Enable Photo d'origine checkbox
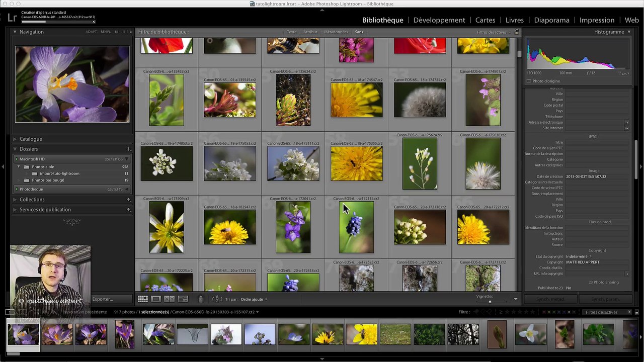Screen dimensions: 644x362 (x=529, y=81)
